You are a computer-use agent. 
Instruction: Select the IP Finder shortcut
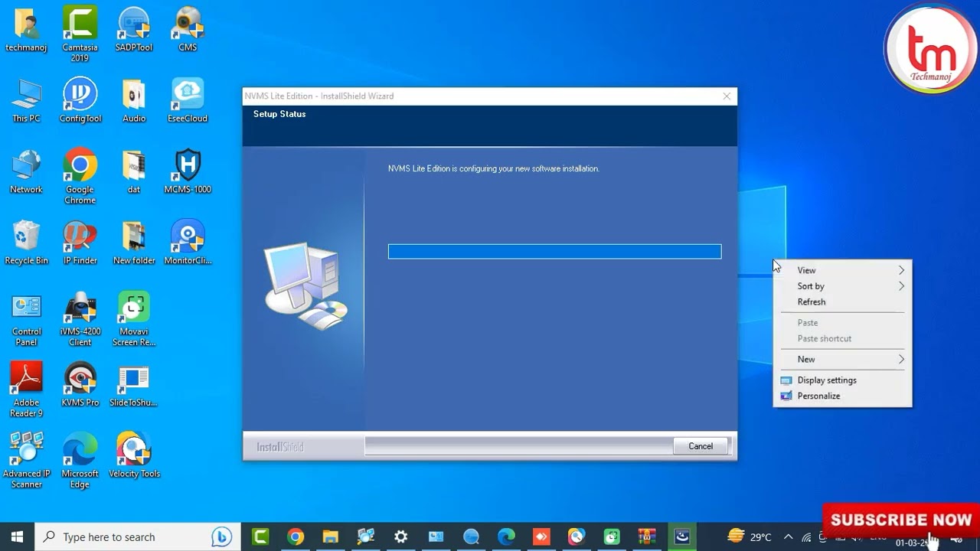point(80,243)
